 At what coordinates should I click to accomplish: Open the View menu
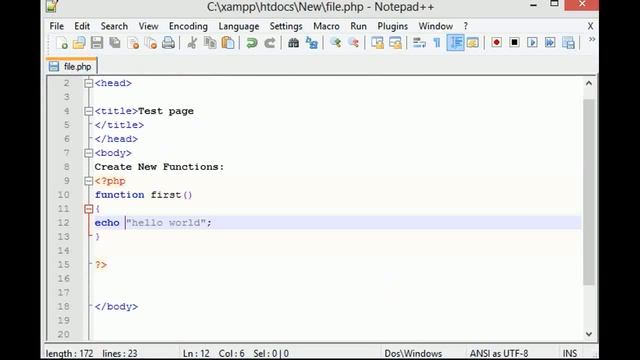tap(148, 26)
